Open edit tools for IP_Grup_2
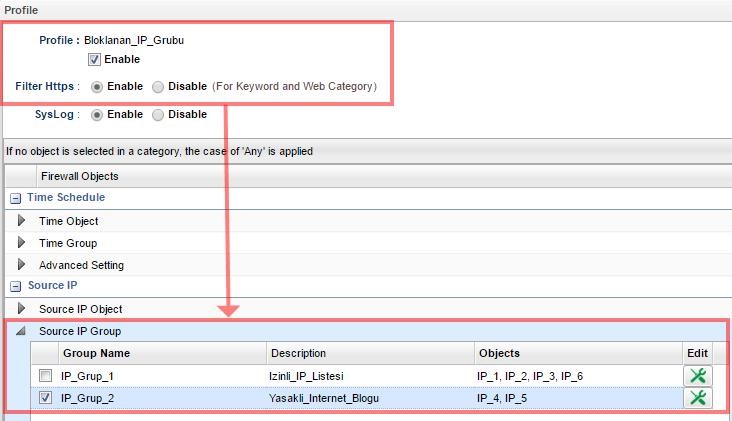 [697, 398]
